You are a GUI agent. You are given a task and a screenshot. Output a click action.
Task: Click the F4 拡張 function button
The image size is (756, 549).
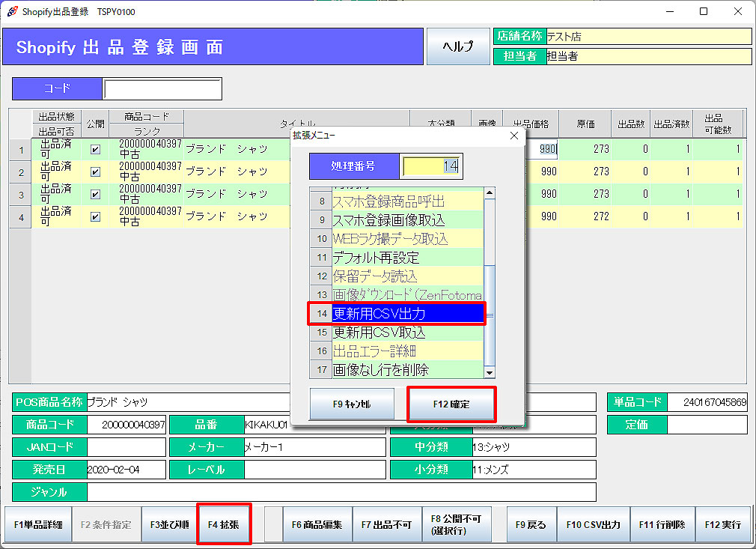(222, 524)
